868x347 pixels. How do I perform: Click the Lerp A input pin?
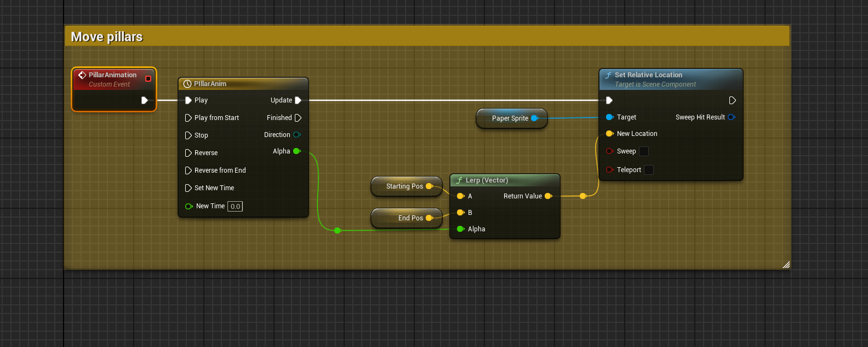point(461,196)
